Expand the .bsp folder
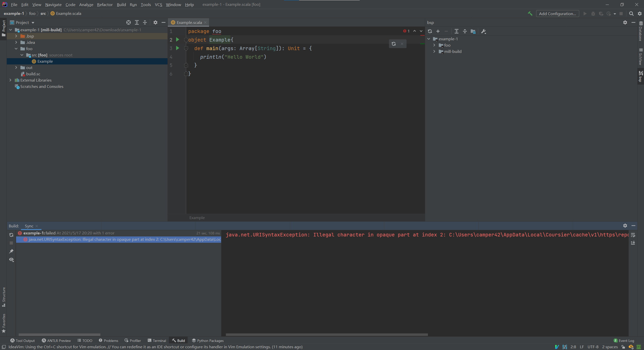 coord(16,36)
